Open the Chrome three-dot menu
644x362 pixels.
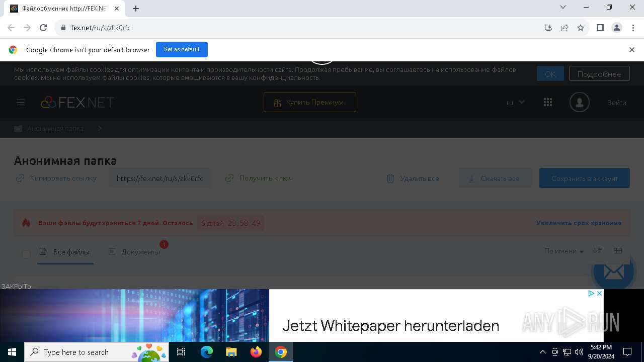[633, 28]
